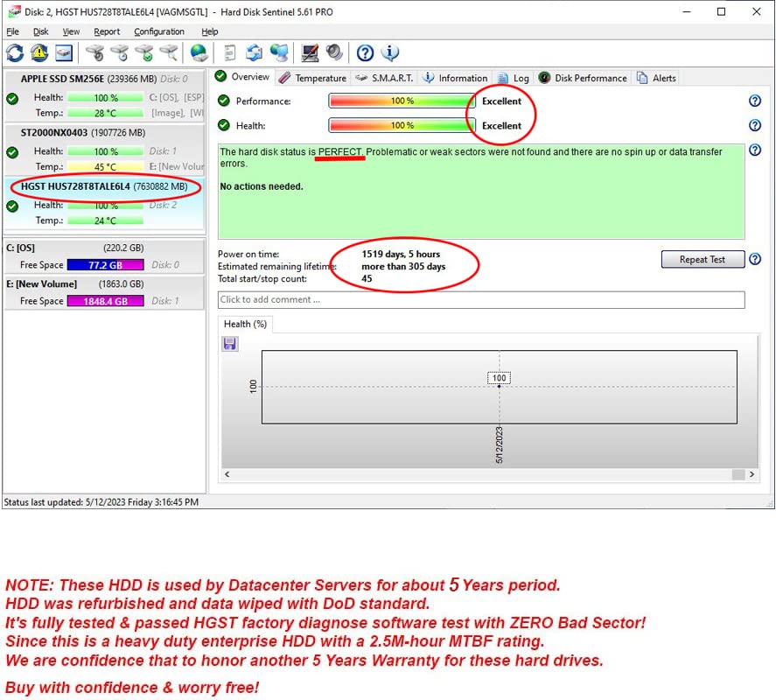776x700 pixels.
Task: Click help icon beside the Health bar
Action: tap(755, 125)
